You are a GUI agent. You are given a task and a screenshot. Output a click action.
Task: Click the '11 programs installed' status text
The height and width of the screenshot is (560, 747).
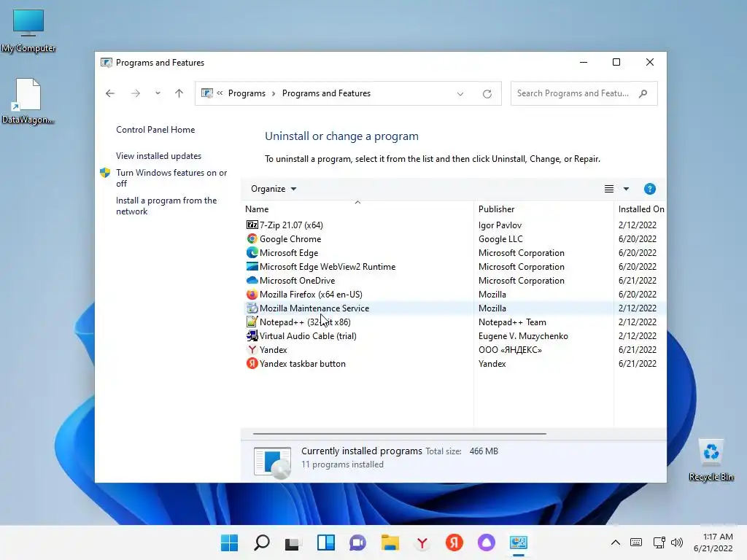(342, 464)
